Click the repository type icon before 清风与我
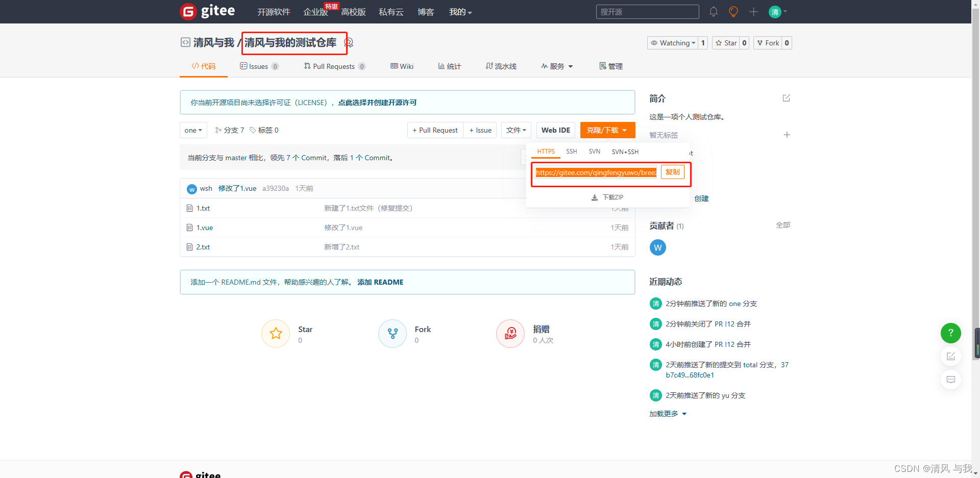The image size is (980, 478). (x=185, y=42)
